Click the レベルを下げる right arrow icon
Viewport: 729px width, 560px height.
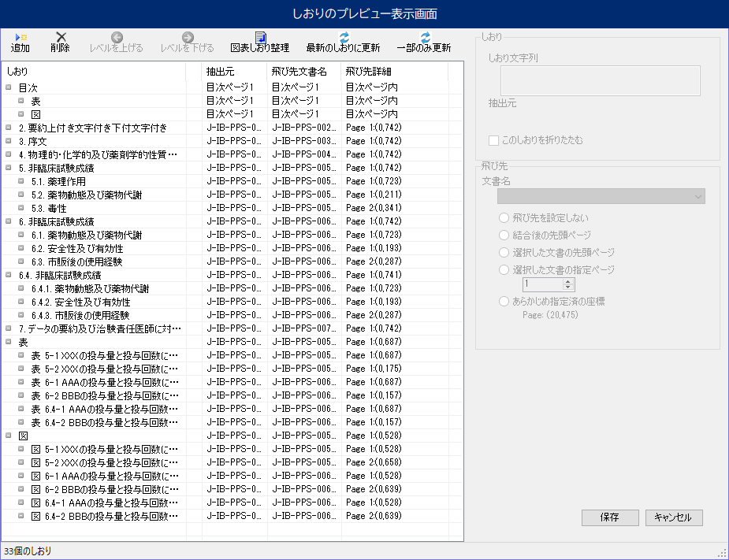(x=188, y=37)
